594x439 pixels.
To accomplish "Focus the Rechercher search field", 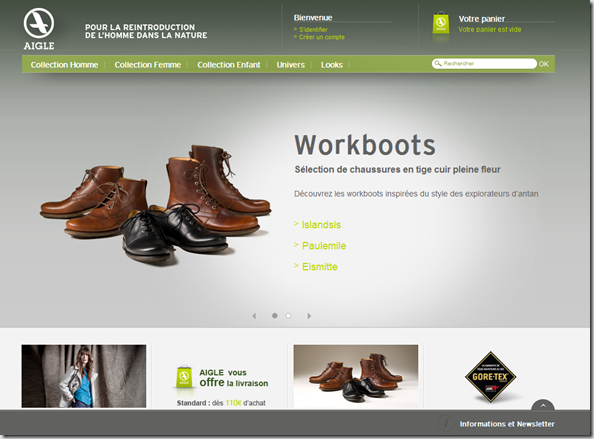I will [x=484, y=63].
